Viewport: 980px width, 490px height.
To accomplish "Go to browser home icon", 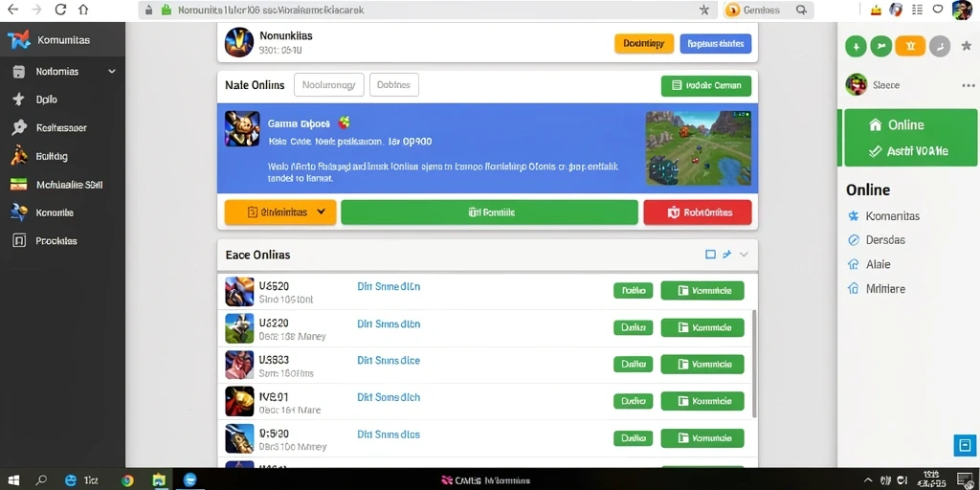I will 83,10.
